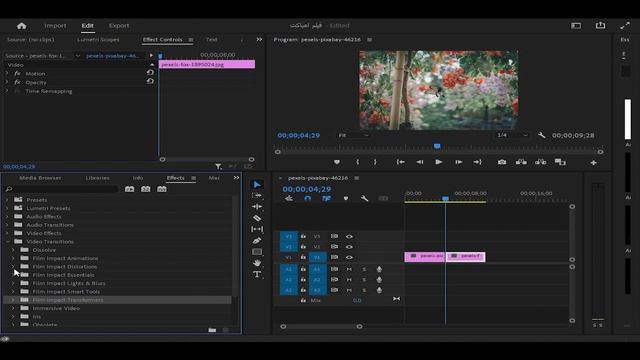Select the Selection arrow tool
Image resolution: width=640 pixels, height=360 pixels.
coord(257,184)
